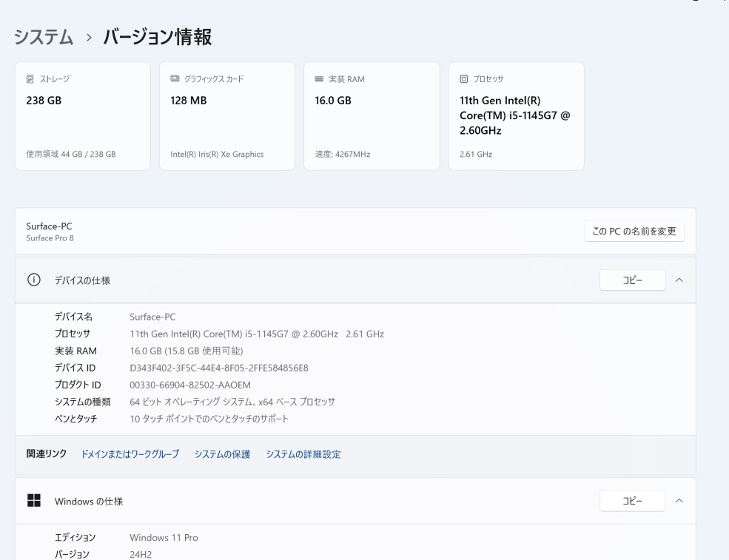Collapse the Windows の仕様 section
The height and width of the screenshot is (560, 729).
point(679,501)
